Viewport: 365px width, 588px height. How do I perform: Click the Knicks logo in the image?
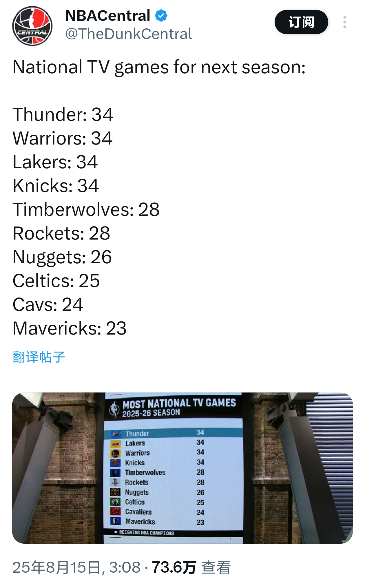116,463
